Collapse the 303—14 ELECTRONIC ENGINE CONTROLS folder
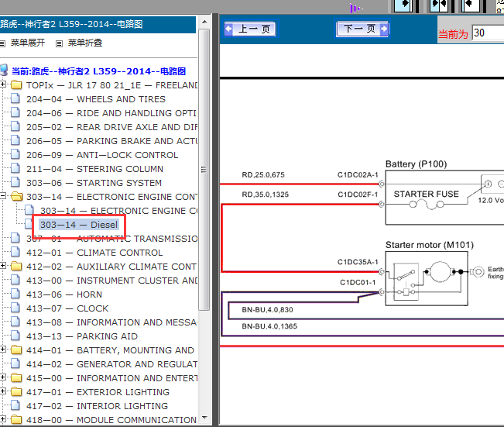Image resolution: width=504 pixels, height=427 pixels. coord(3,195)
